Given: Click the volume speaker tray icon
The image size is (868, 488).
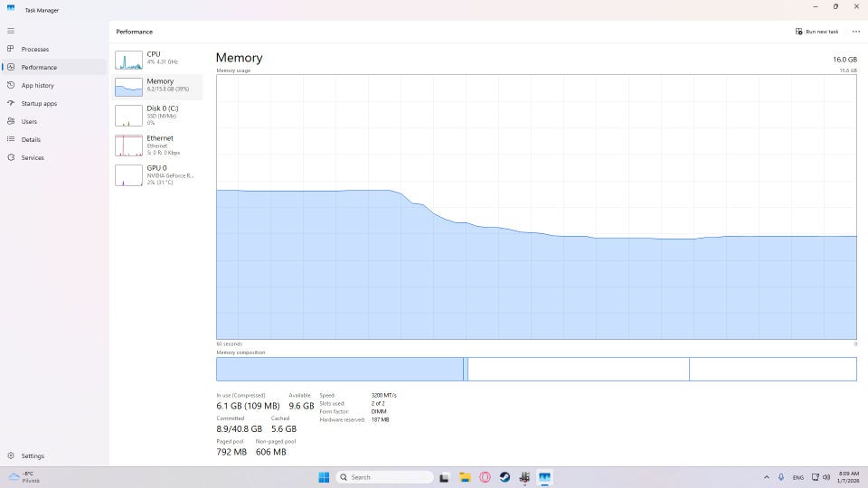Looking at the screenshot, I should point(826,477).
